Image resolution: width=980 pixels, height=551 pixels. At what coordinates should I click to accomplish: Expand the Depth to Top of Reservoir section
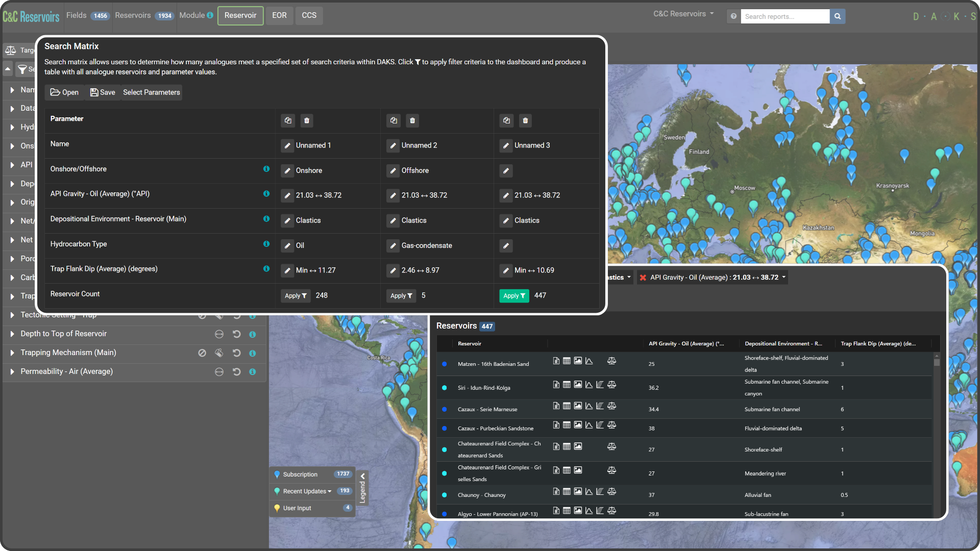point(12,334)
